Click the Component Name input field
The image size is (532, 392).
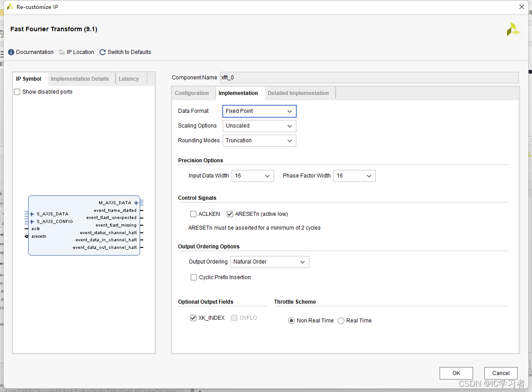click(369, 78)
